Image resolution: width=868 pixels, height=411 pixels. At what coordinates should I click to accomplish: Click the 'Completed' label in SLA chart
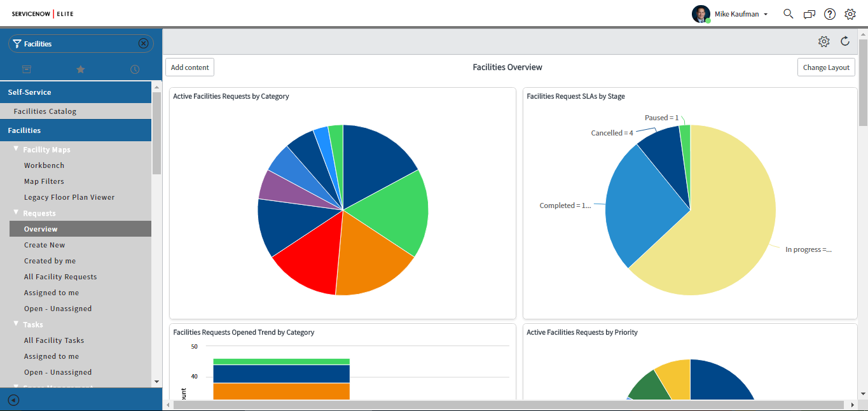click(x=565, y=205)
